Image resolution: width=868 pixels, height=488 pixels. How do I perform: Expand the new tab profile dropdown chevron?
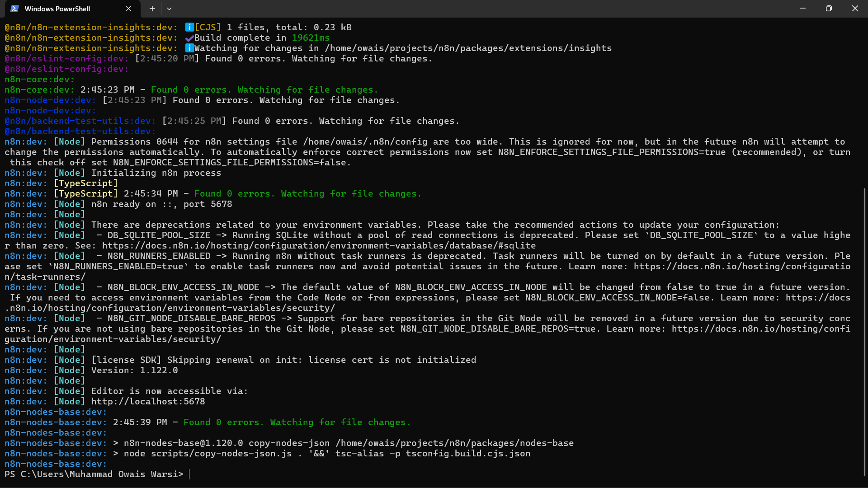(169, 9)
